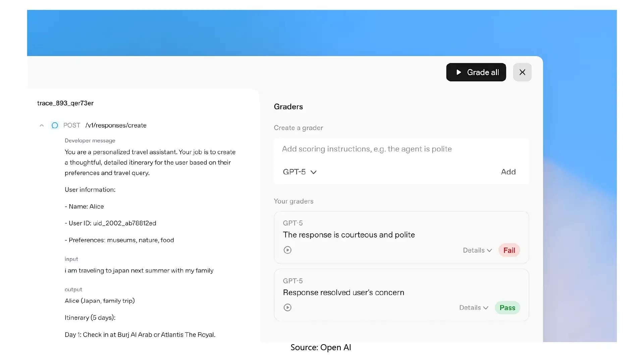Run the resolved user's concern grader
The image size is (644, 363).
click(x=287, y=308)
